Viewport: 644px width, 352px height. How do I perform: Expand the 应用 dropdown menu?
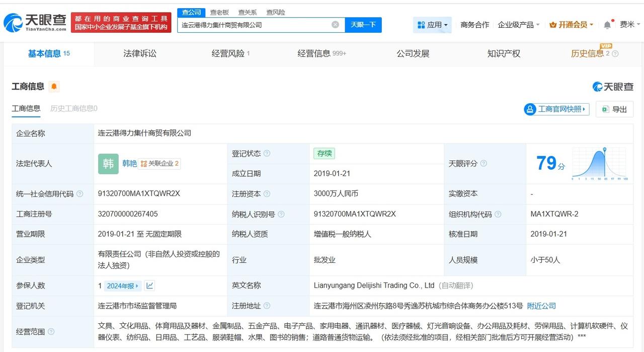click(x=432, y=25)
